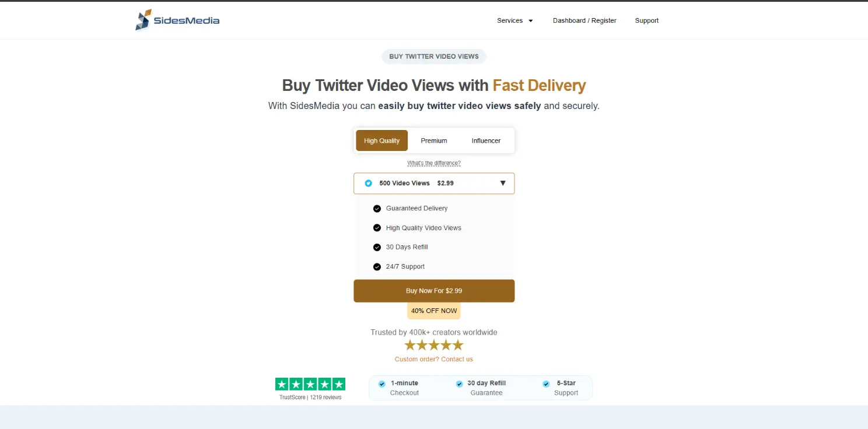
Task: Click Buy Now For $2.99
Action: click(434, 290)
